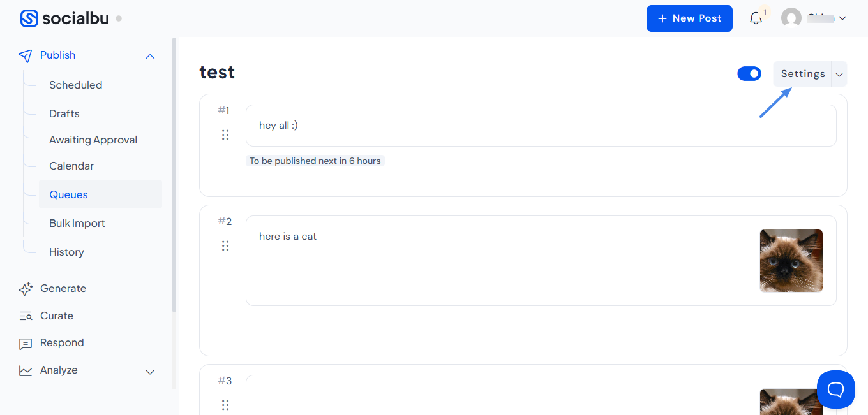
Task: Open Drafts in sidebar
Action: point(64,113)
